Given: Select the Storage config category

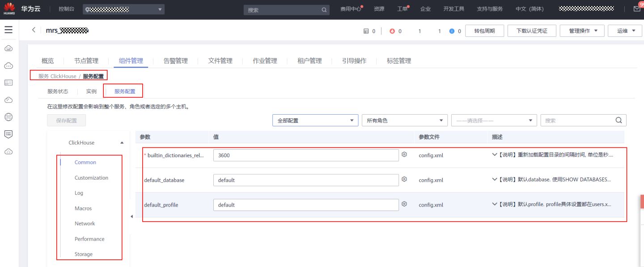Looking at the screenshot, I should [84, 254].
